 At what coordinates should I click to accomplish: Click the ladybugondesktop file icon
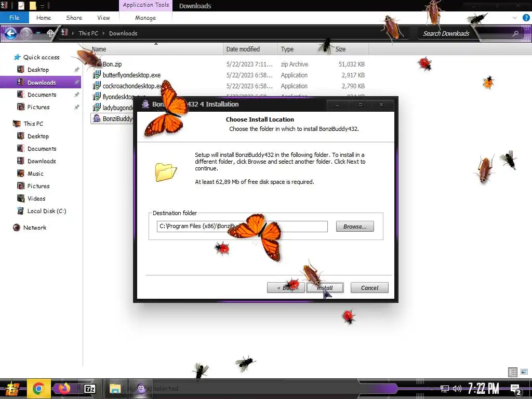click(97, 108)
